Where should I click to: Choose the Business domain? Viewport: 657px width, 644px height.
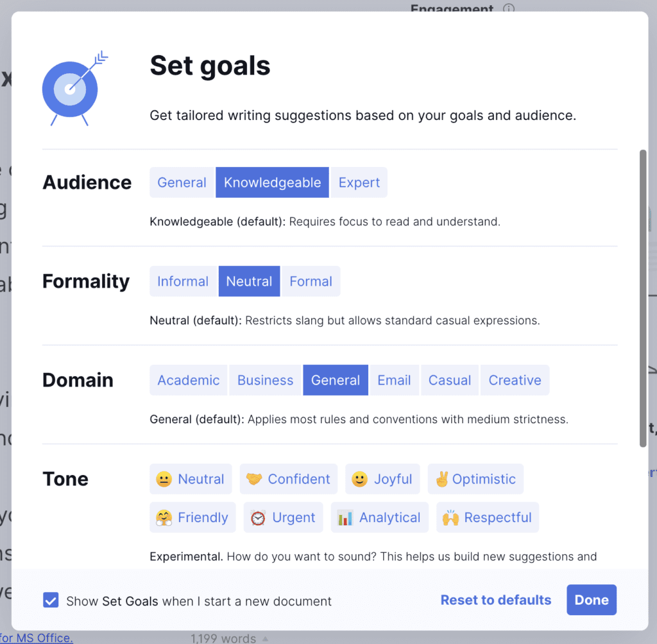coord(265,380)
